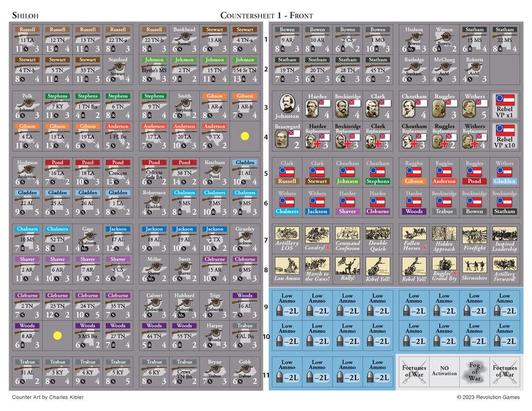Select the 11 LA Russell infantry counter
The width and height of the screenshot is (532, 411).
27,39
